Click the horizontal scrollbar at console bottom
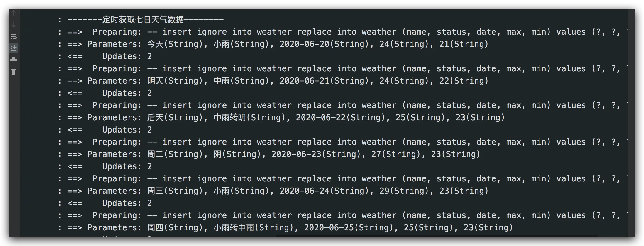 click(437, 236)
